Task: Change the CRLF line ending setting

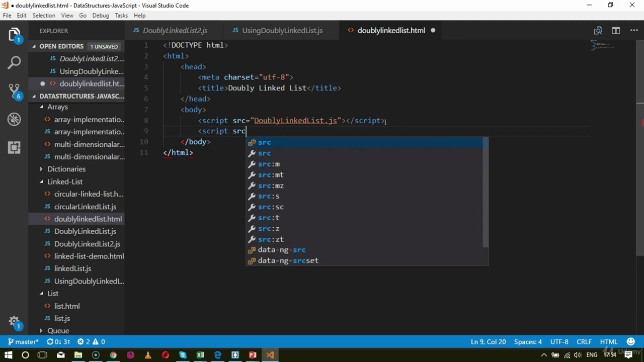Action: point(584,342)
